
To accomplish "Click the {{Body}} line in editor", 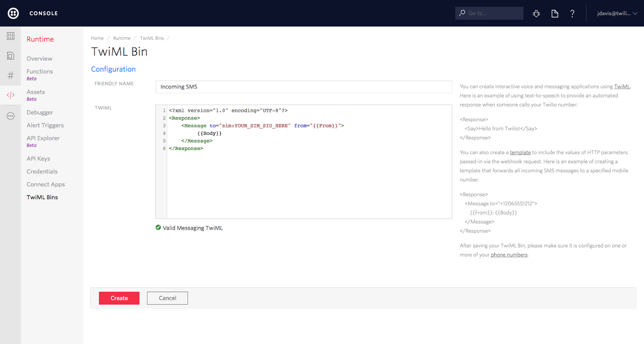I will (x=209, y=134).
